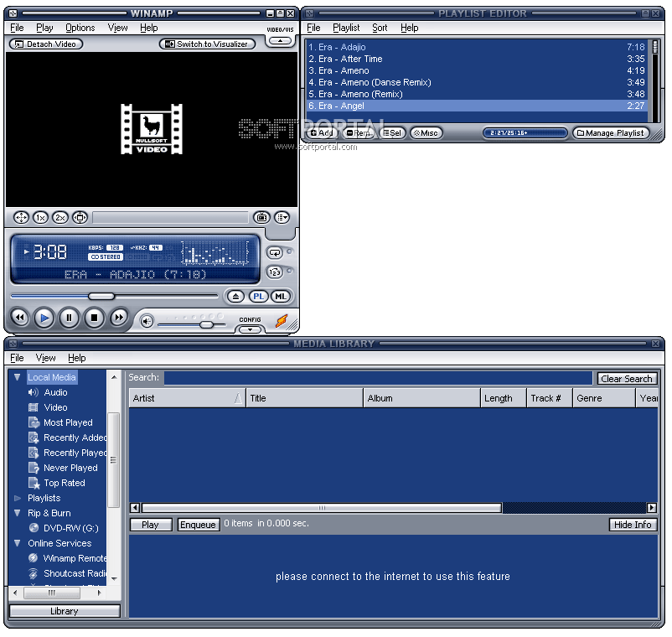Image resolution: width=672 pixels, height=637 pixels.
Task: Select playlist track Era - After Time
Action: tap(476, 59)
